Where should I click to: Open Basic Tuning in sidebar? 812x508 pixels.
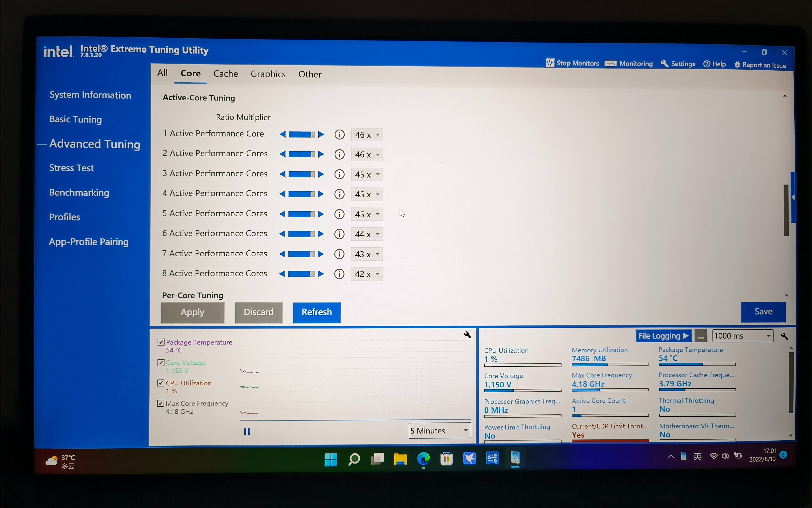pyautogui.click(x=76, y=119)
